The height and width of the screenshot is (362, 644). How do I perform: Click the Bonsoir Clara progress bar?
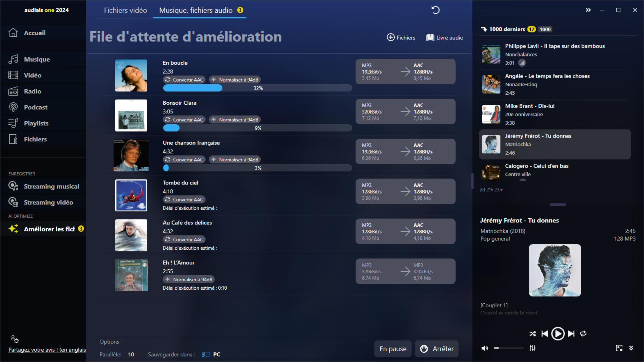click(258, 128)
